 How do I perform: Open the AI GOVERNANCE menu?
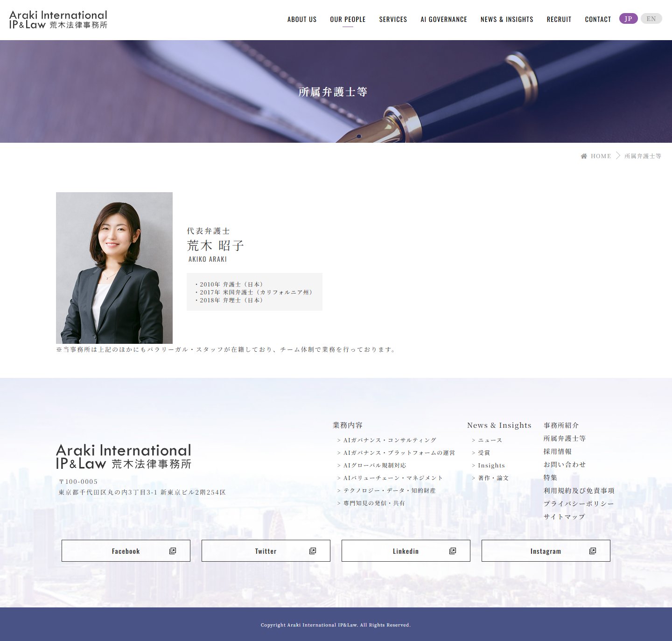pyautogui.click(x=444, y=20)
